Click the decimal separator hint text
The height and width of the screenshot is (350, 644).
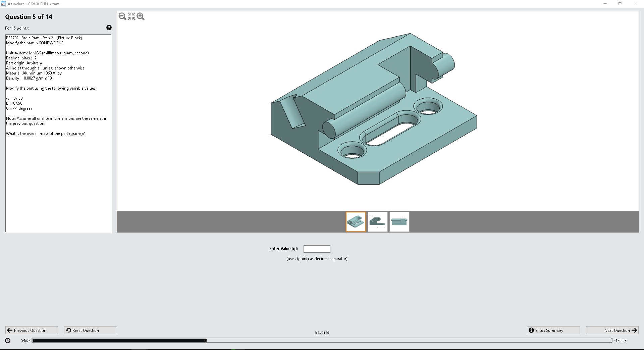click(x=317, y=259)
